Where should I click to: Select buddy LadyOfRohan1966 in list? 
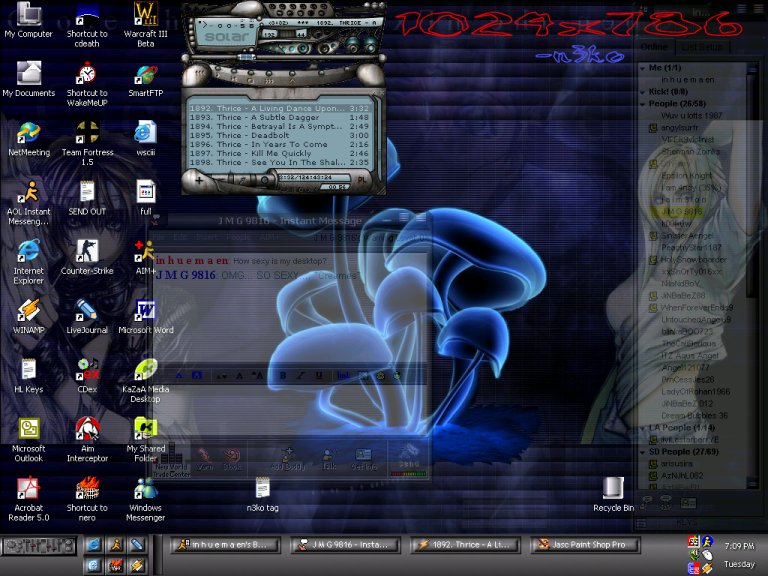pyautogui.click(x=696, y=391)
